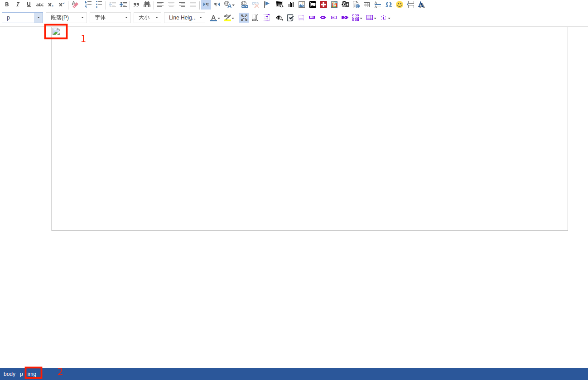Image resolution: width=588 pixels, height=380 pixels.
Task: Toggle bold formatting
Action: pos(7,5)
